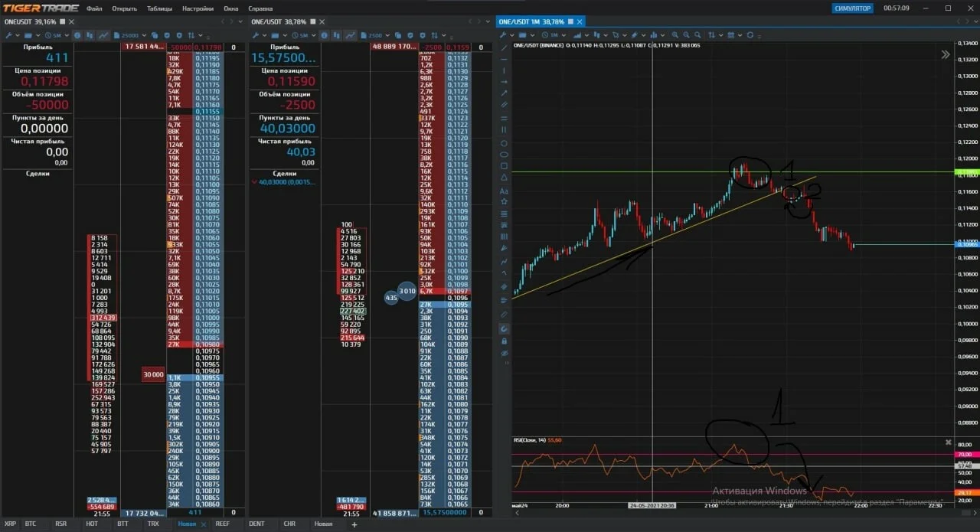Select the circle drawing tool
Viewport: 980px width, 532px height.
504,143
